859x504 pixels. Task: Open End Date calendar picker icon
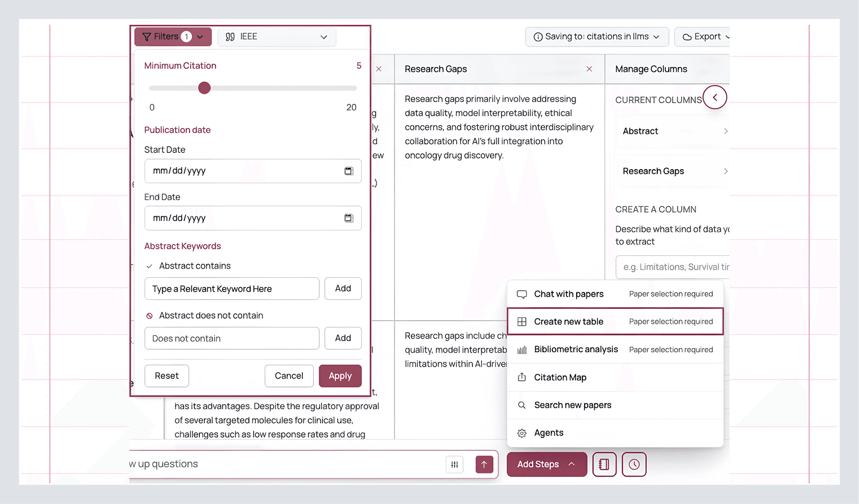348,218
